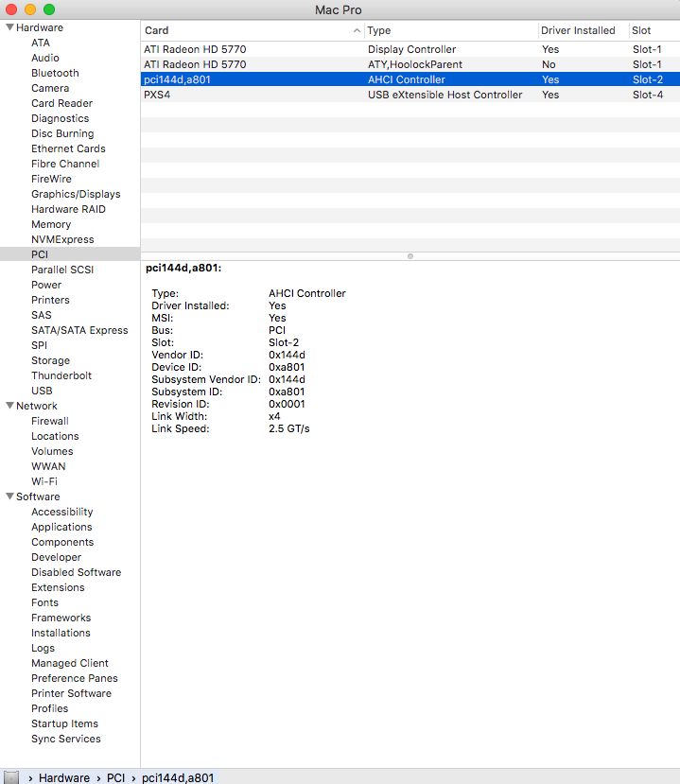Select SPI in the sidebar
The width and height of the screenshot is (680, 784).
39,345
